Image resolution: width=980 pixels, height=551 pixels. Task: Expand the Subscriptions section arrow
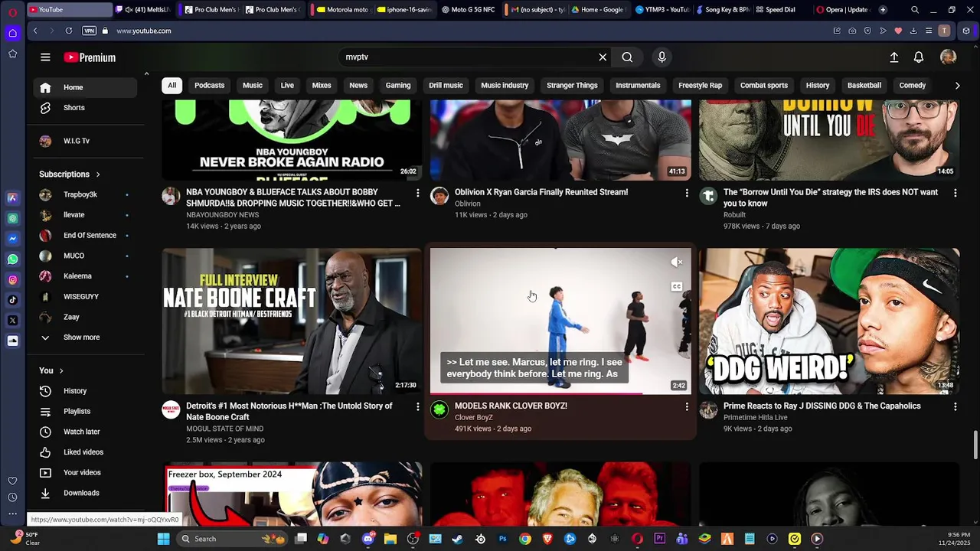click(x=98, y=174)
